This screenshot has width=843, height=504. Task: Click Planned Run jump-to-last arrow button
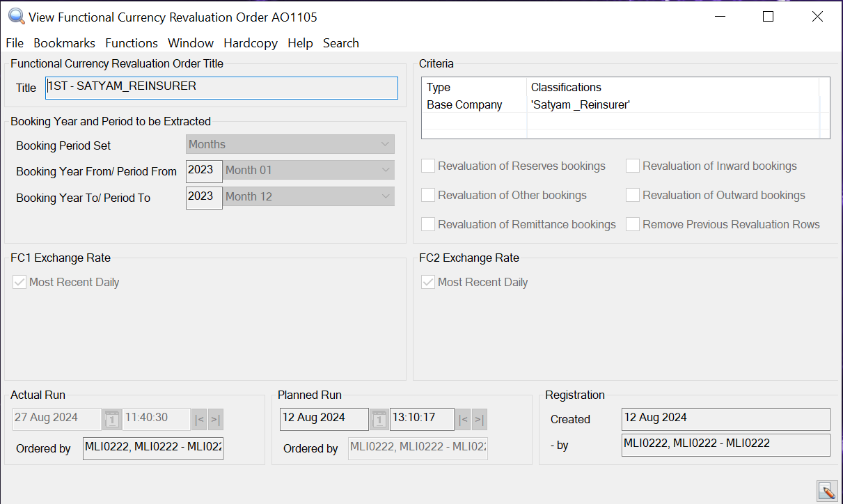click(480, 419)
